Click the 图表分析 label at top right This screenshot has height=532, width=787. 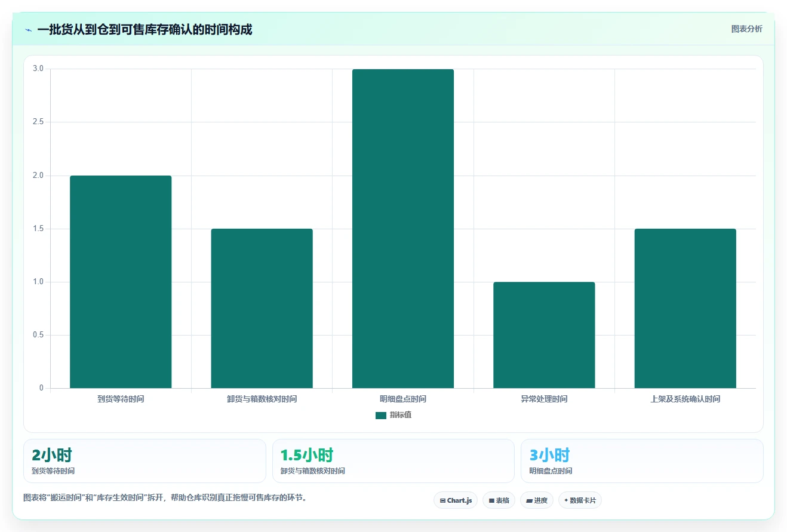point(746,29)
